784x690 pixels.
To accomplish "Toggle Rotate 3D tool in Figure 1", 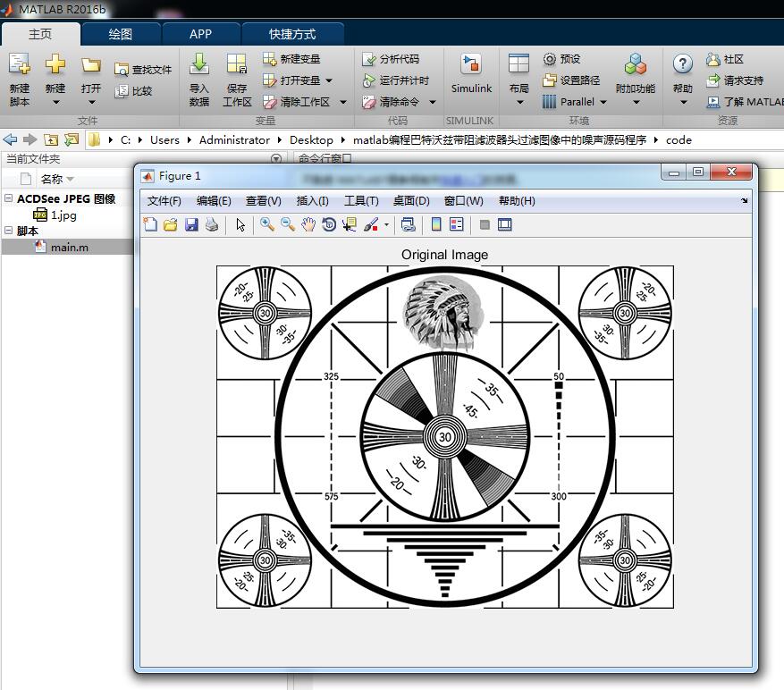I will click(x=329, y=224).
